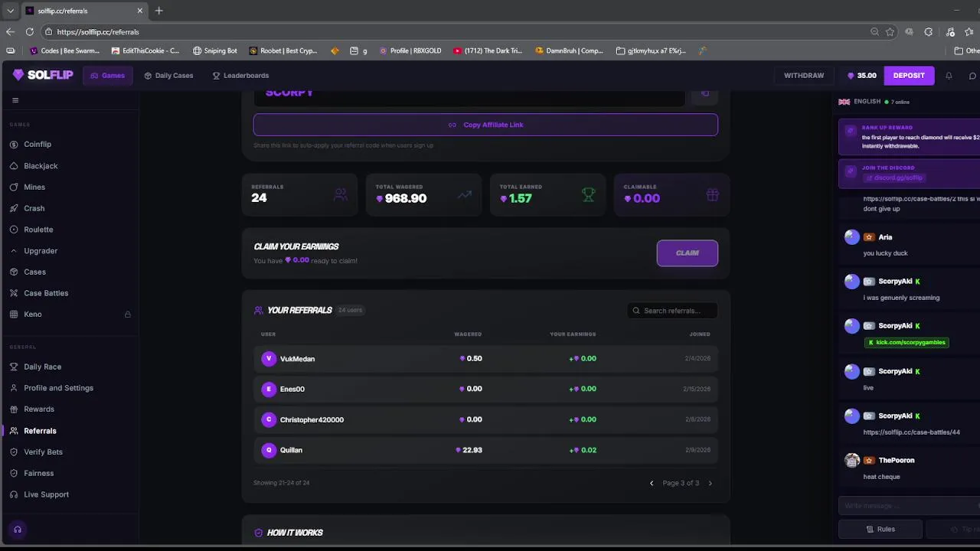Go to previous referrals page
980x551 pixels.
click(x=652, y=483)
